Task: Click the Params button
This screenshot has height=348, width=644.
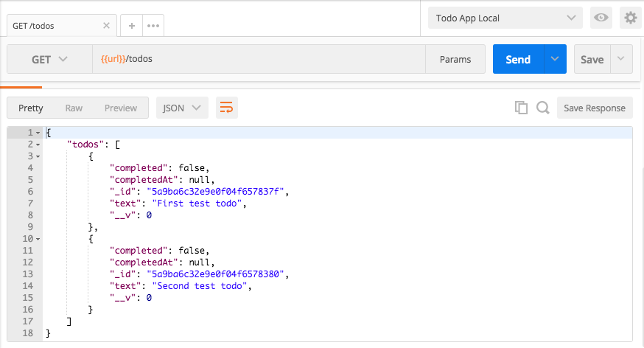Action: [x=455, y=59]
